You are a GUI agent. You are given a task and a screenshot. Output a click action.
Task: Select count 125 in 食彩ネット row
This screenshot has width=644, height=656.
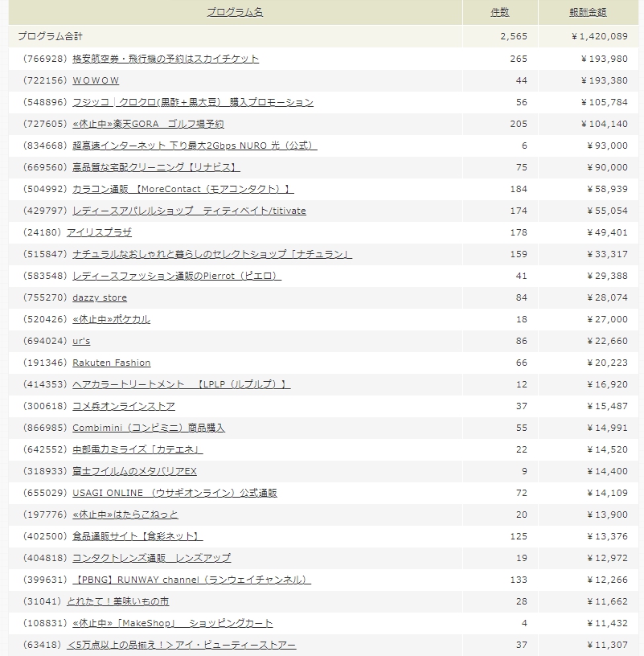pyautogui.click(x=519, y=537)
